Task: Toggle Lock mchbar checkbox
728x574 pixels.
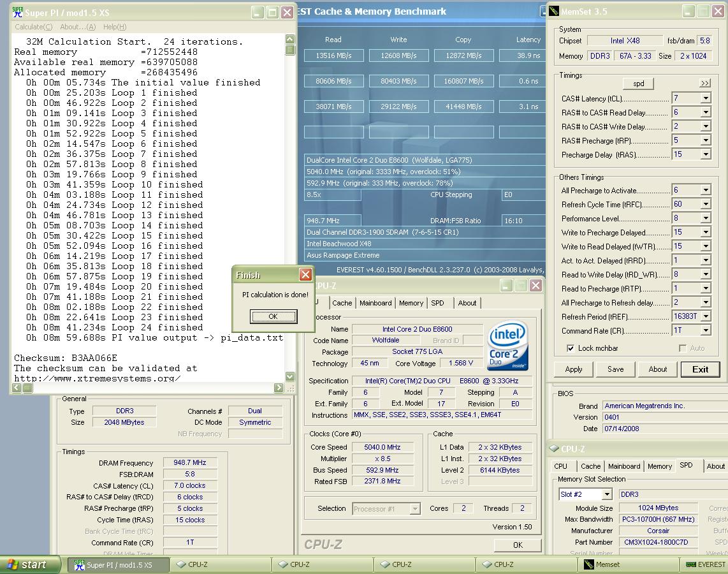Action: 570,348
